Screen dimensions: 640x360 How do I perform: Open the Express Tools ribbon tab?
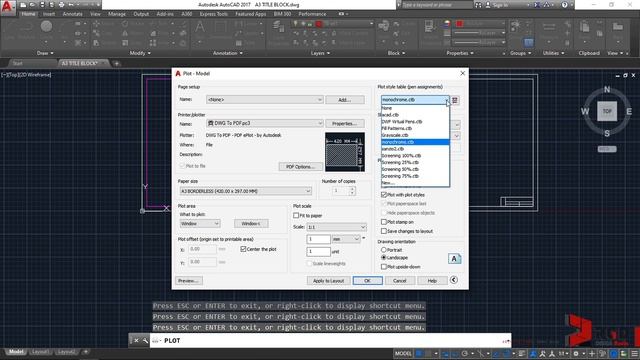[213, 14]
